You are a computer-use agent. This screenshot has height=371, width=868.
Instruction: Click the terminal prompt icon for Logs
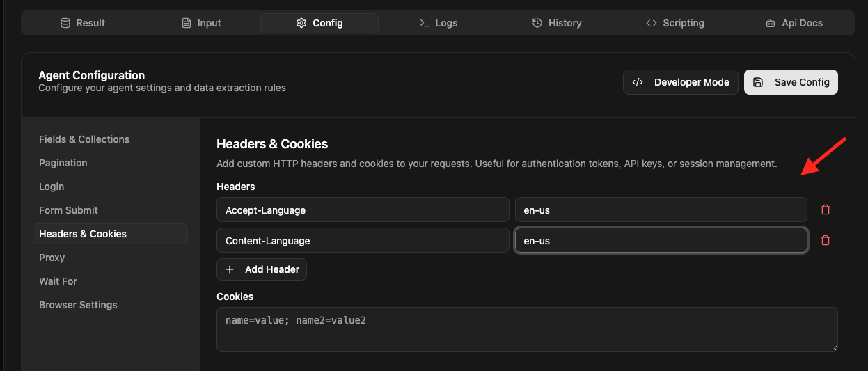tap(424, 23)
